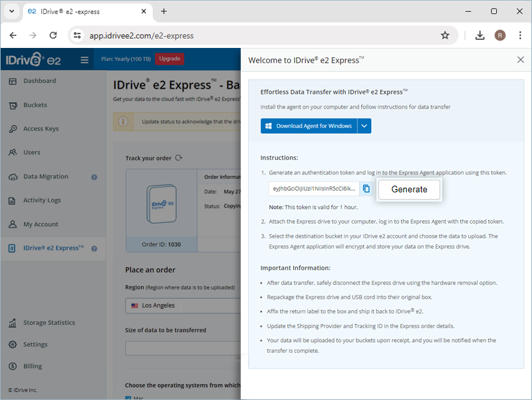Click the browser Forward arrow

point(33,35)
